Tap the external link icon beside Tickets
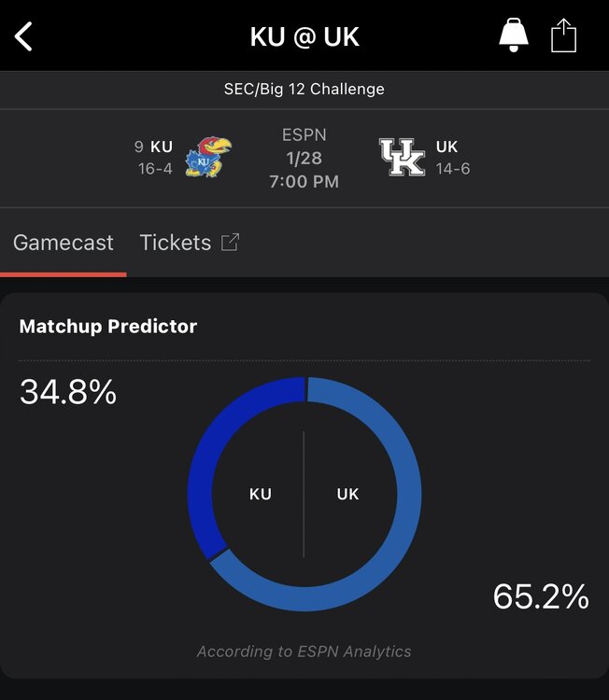The width and height of the screenshot is (609, 700). (x=230, y=242)
